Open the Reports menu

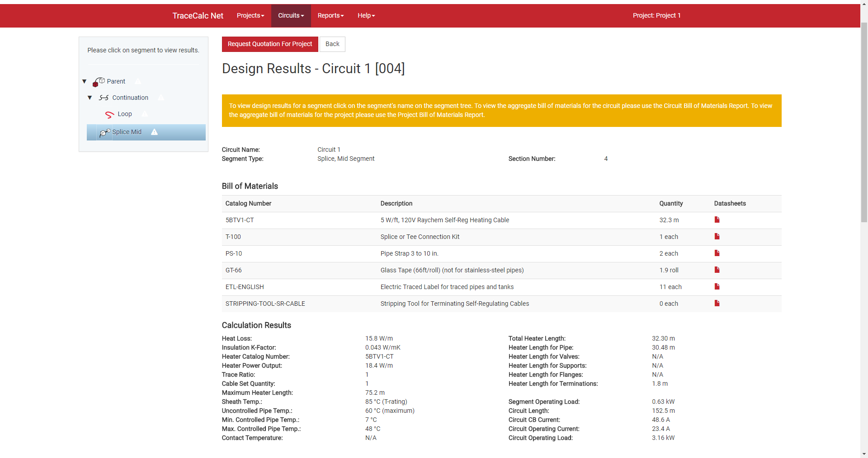[330, 16]
